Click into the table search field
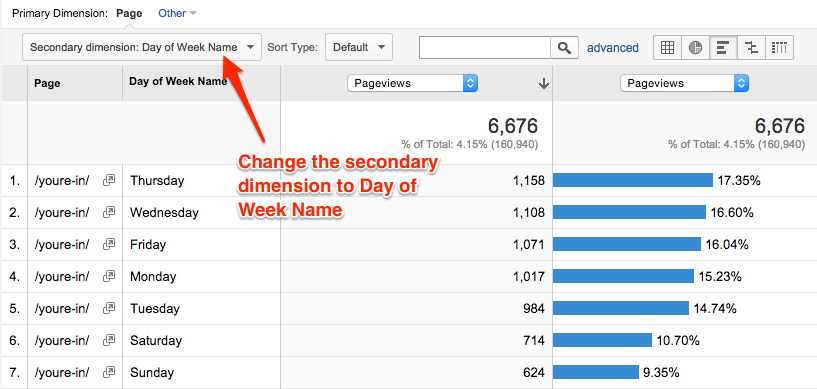 [x=485, y=47]
